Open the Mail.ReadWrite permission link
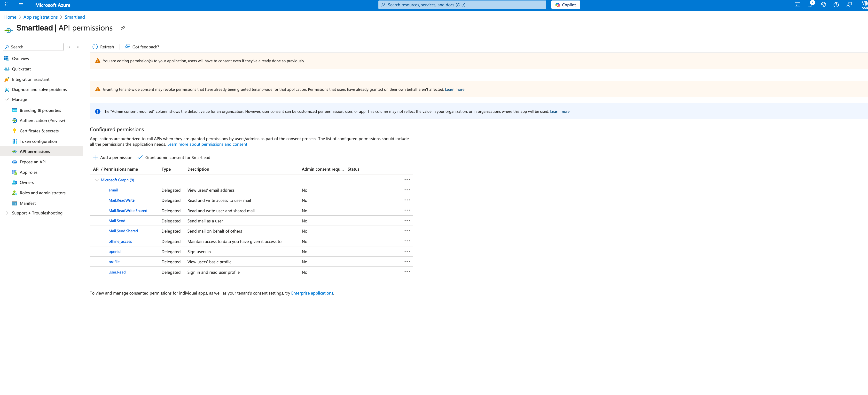868x395 pixels. point(122,200)
